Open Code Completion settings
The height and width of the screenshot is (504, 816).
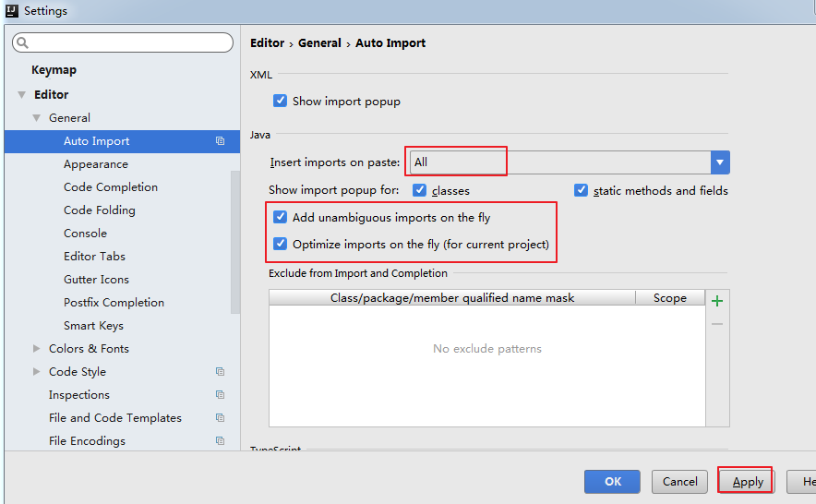click(x=111, y=186)
